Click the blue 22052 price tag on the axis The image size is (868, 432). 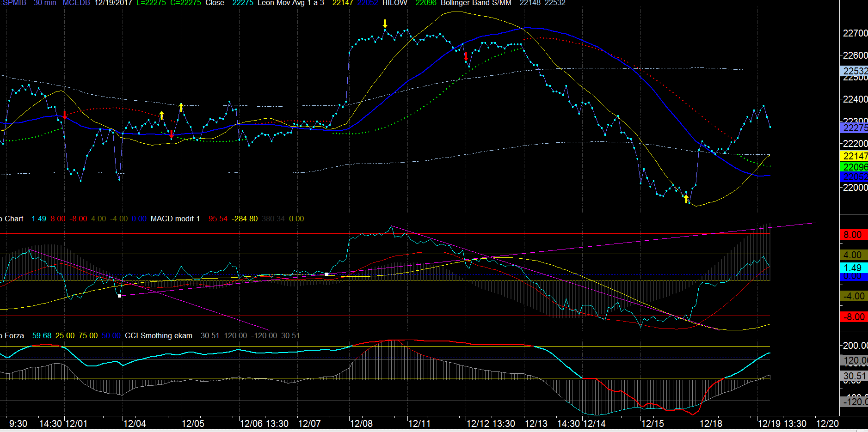[854, 177]
